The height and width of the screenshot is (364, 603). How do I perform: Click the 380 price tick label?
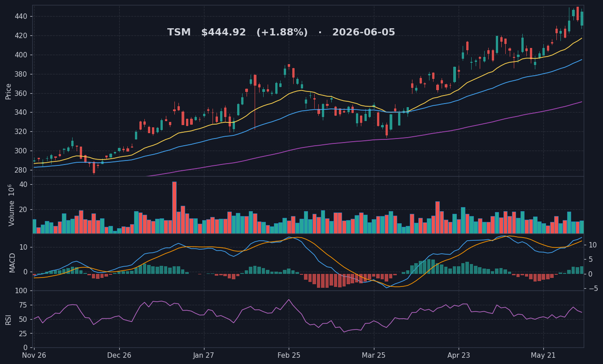pyautogui.click(x=21, y=74)
